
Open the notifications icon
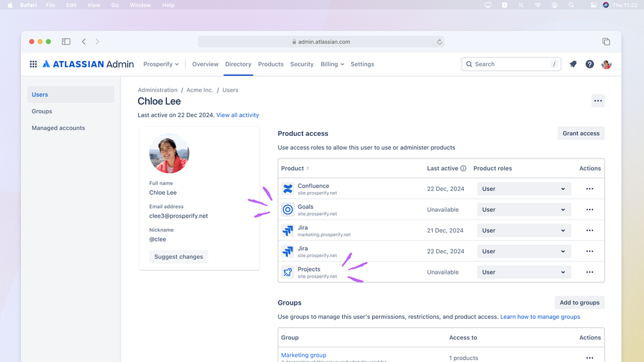tap(573, 64)
